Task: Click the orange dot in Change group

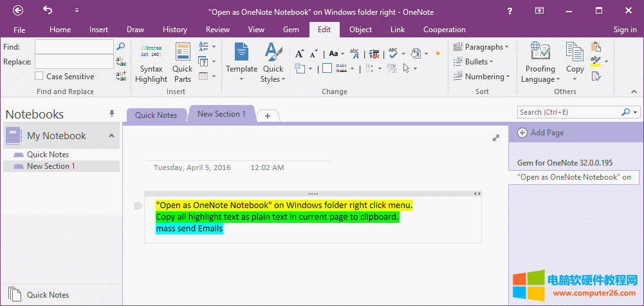Action: 437,53
